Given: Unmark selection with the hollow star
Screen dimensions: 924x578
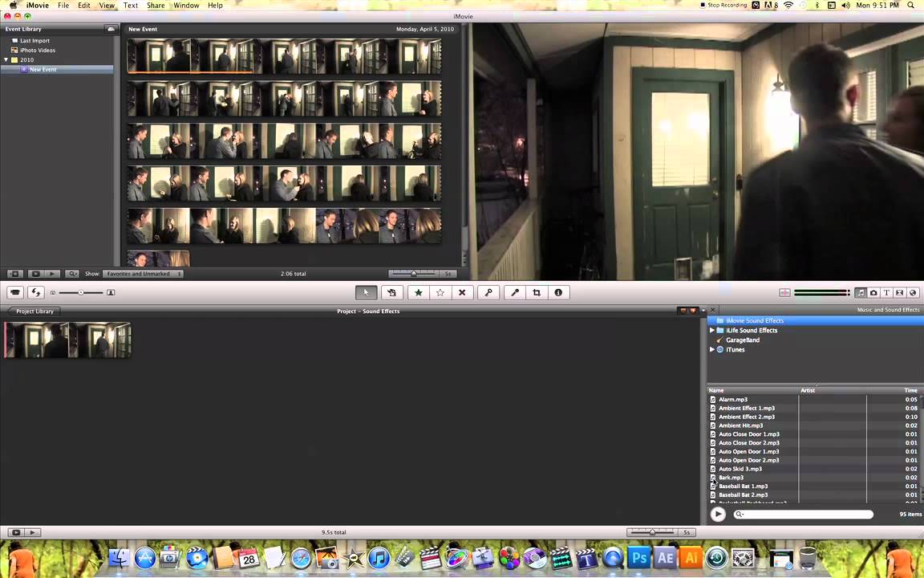Looking at the screenshot, I should tap(440, 292).
